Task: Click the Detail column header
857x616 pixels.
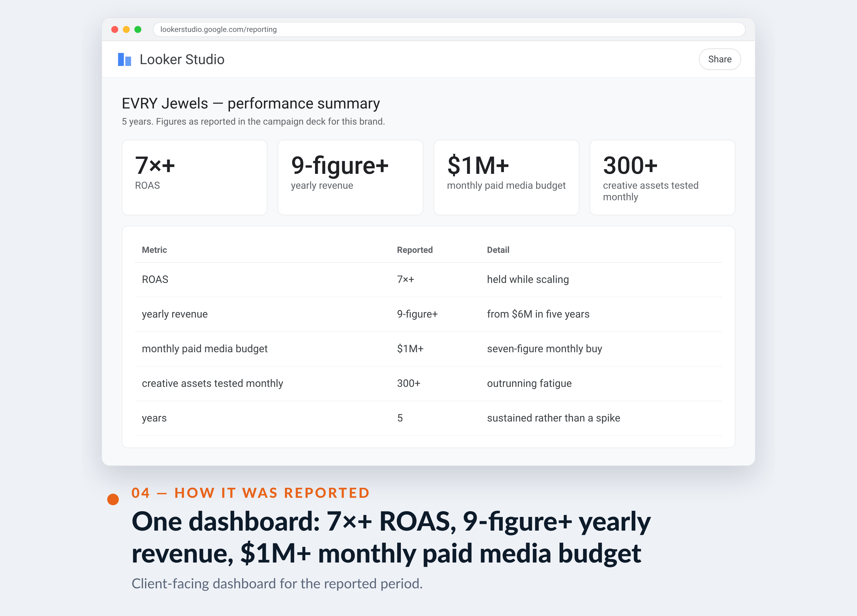Action: click(x=498, y=250)
